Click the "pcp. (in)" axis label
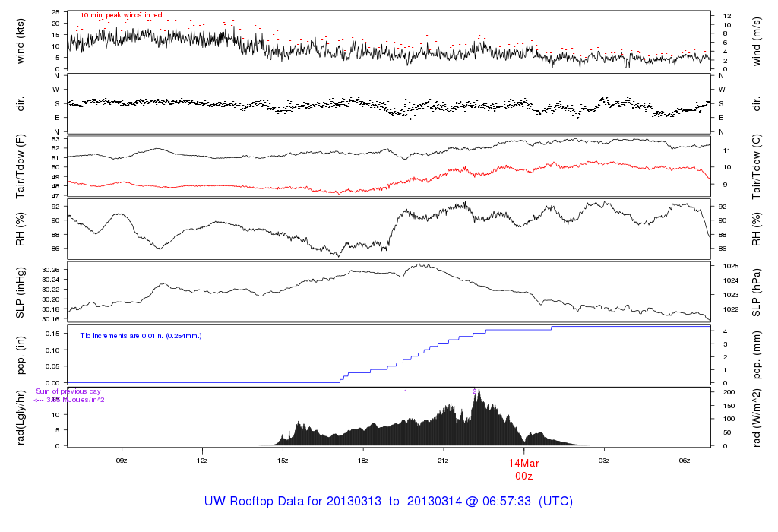The height and width of the screenshot is (532, 778). coord(21,355)
